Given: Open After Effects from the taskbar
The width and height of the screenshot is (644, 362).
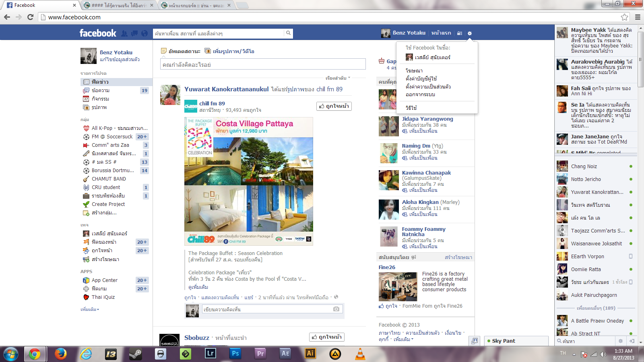Looking at the screenshot, I should coord(285,354).
